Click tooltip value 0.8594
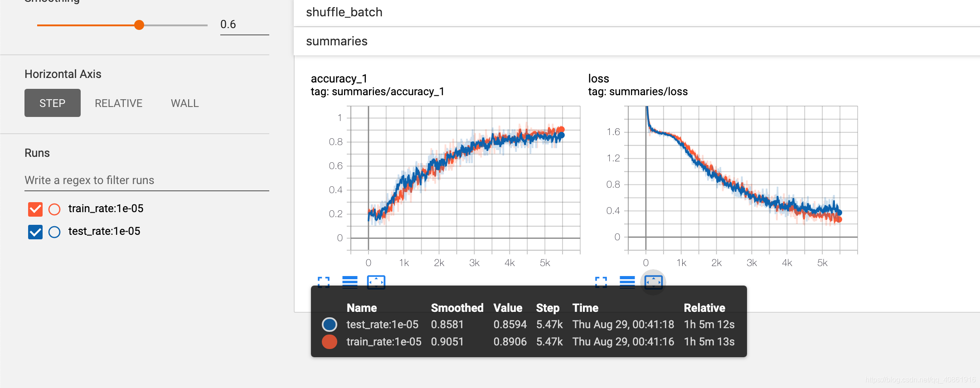 510,325
